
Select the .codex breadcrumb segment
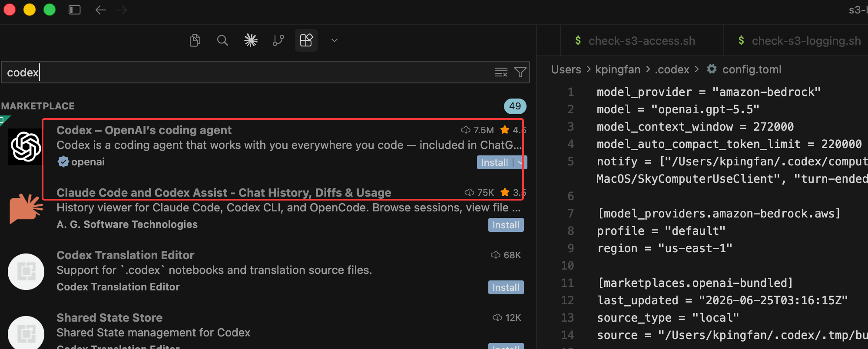coord(672,69)
